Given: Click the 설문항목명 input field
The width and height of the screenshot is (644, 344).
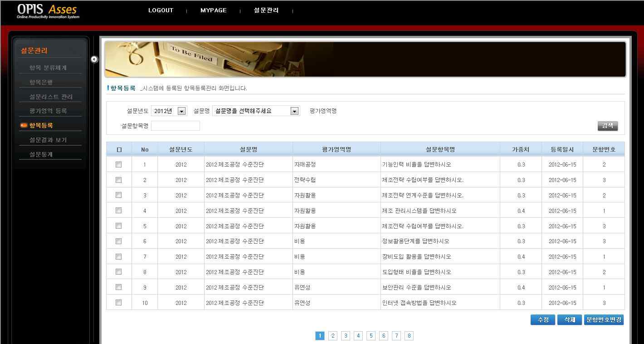Looking at the screenshot, I should [176, 126].
